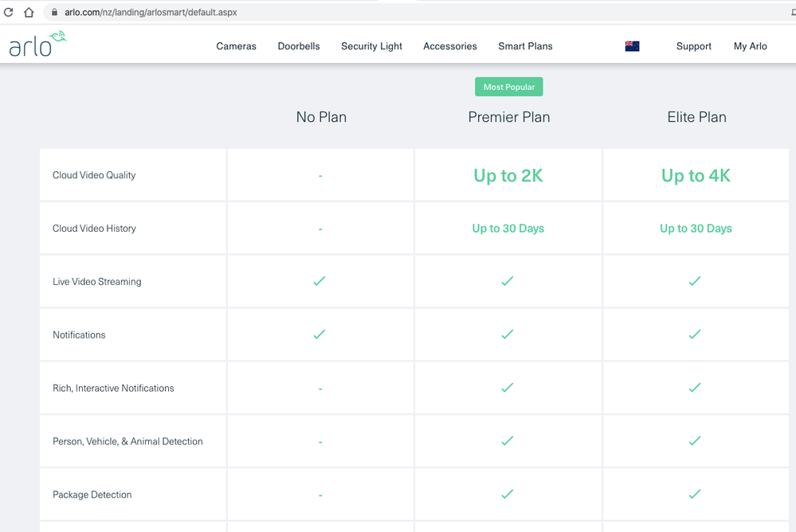796x532 pixels.
Task: Click the browser reload icon
Action: (x=10, y=12)
